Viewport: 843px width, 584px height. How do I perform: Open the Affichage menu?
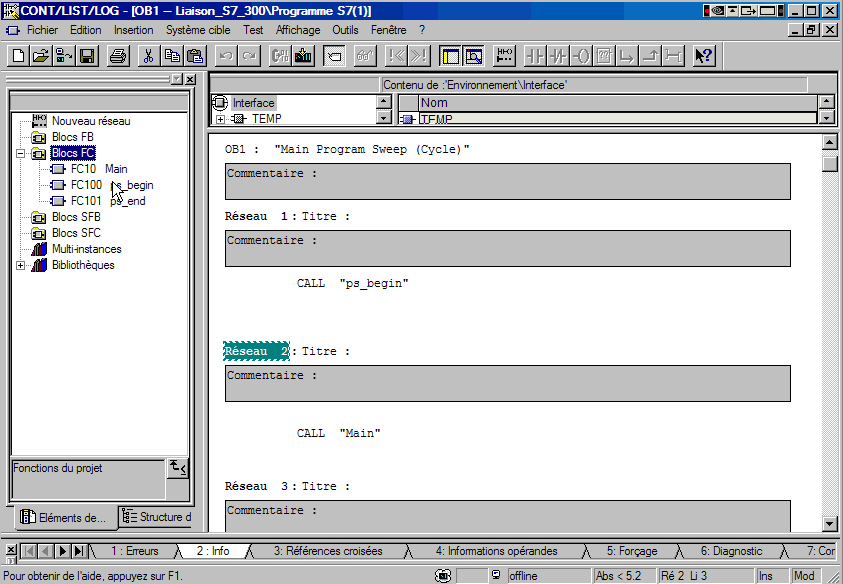tap(298, 30)
